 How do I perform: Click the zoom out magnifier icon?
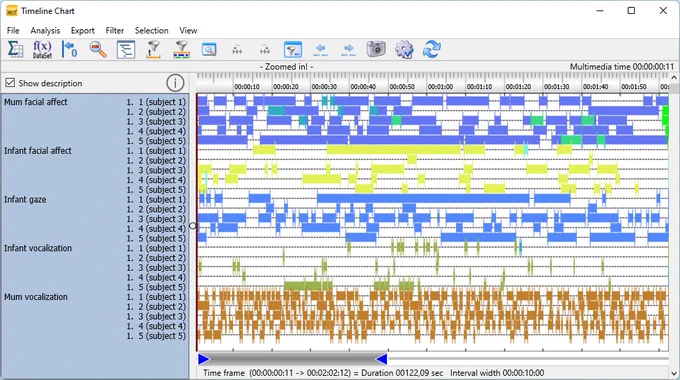98,49
